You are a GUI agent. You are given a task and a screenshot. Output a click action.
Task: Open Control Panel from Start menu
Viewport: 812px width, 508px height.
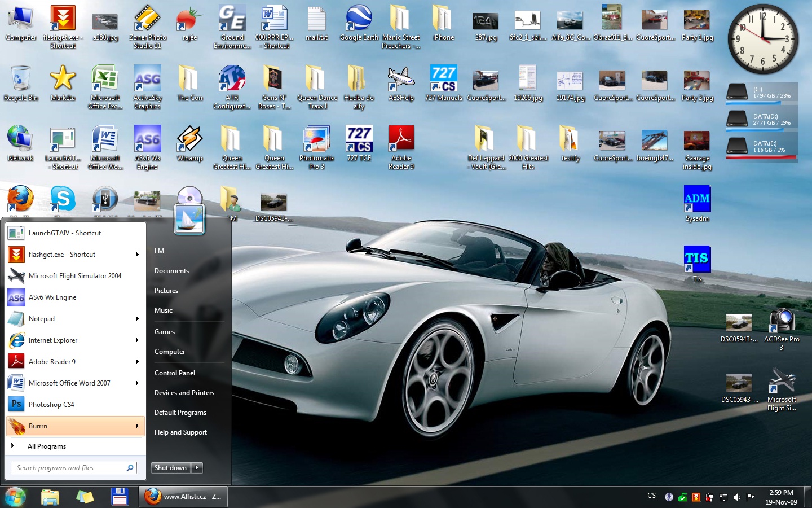(175, 373)
